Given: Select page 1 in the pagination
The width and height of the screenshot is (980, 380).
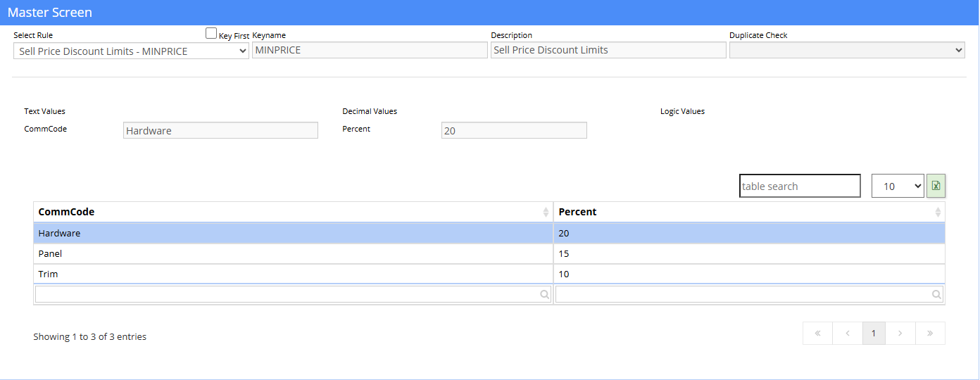Looking at the screenshot, I should [x=874, y=334].
